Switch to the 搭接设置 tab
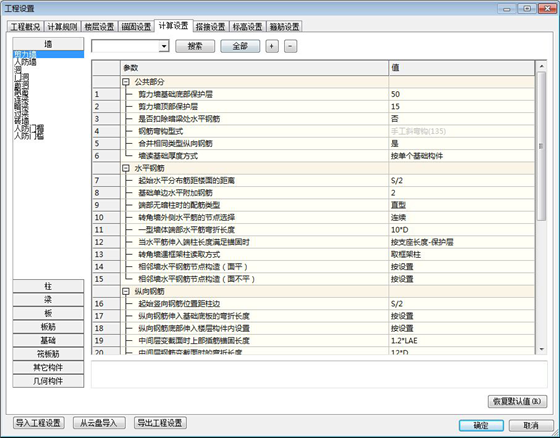 211,27
